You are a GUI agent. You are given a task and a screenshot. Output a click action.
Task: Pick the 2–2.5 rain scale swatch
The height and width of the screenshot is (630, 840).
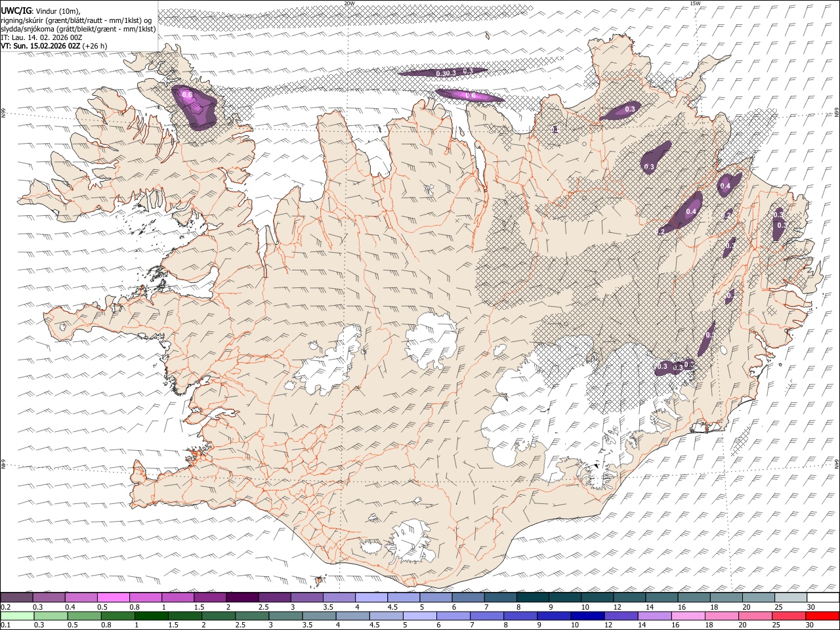tap(219, 616)
